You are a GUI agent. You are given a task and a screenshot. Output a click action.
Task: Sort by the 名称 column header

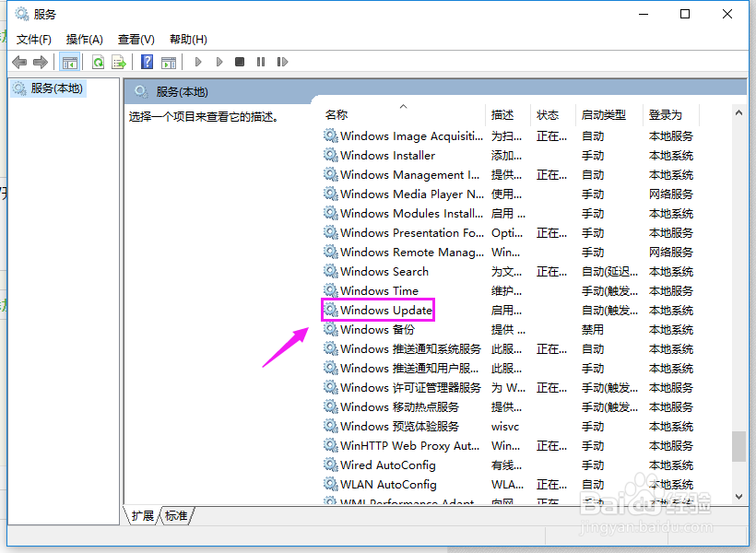(337, 114)
